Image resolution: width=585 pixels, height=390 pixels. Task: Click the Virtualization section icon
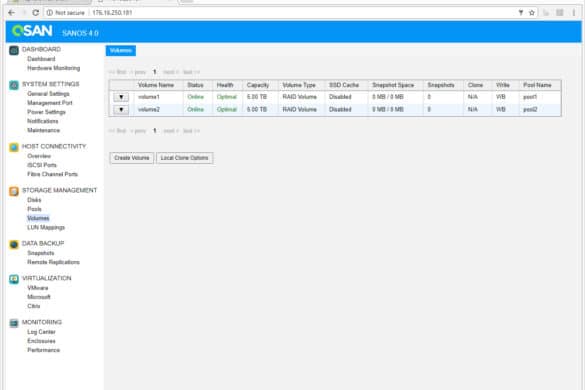coord(14,279)
